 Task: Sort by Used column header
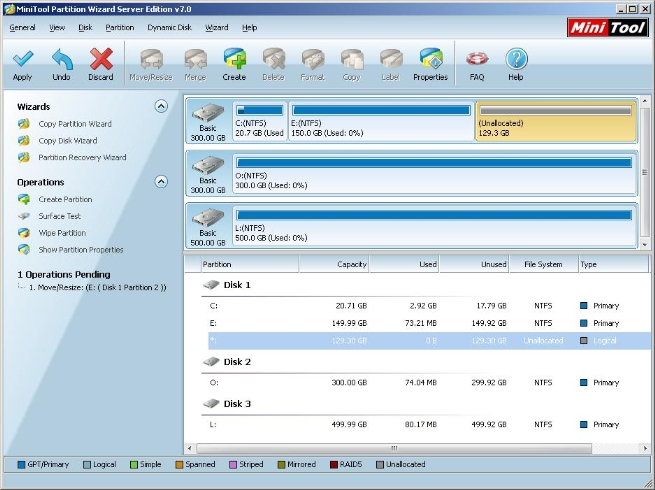[x=404, y=264]
